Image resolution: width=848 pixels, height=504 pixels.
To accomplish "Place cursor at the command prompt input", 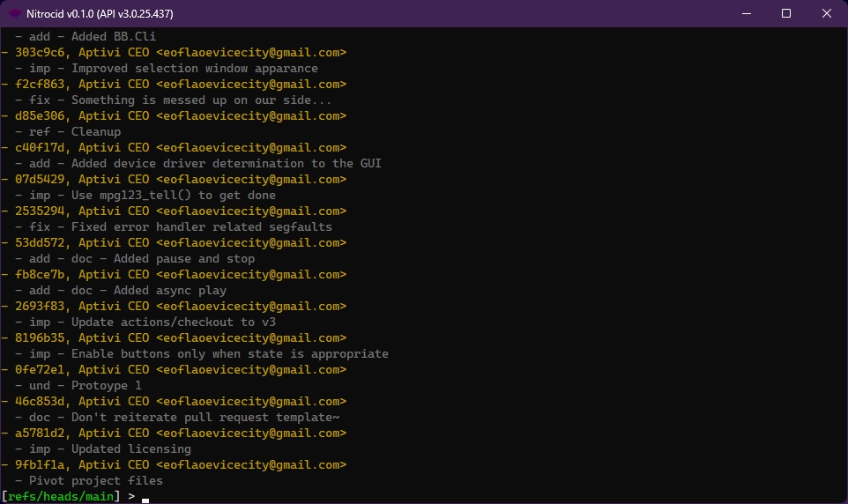I will pos(145,497).
